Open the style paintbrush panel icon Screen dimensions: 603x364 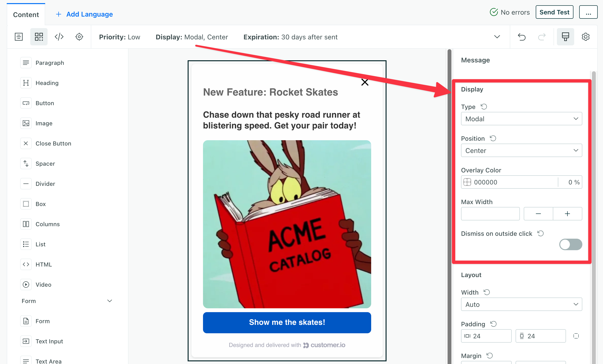[565, 37]
